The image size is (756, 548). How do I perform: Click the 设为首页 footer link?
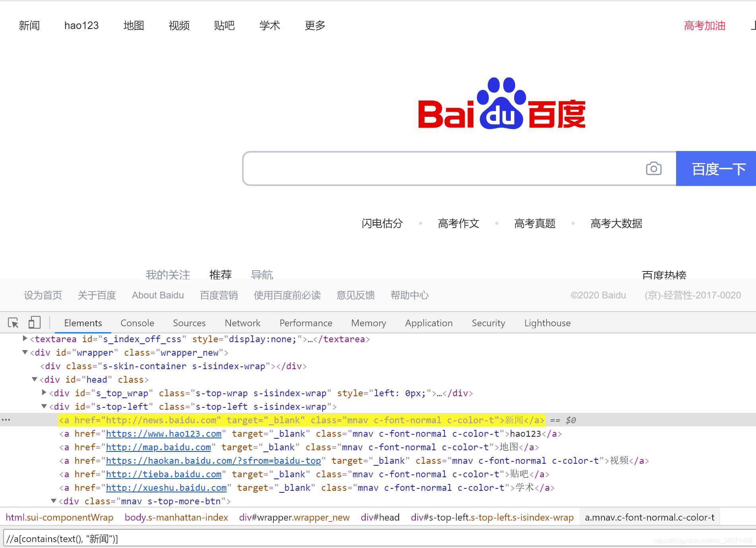point(43,295)
